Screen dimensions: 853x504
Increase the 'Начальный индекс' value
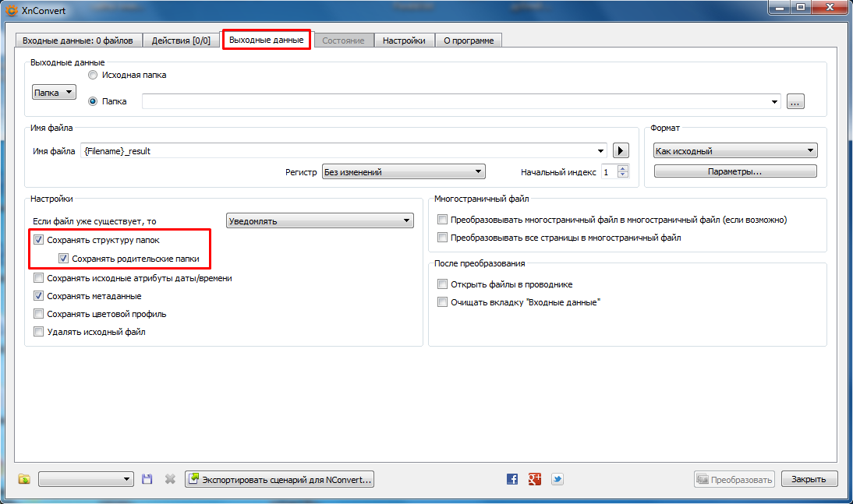[x=623, y=168]
